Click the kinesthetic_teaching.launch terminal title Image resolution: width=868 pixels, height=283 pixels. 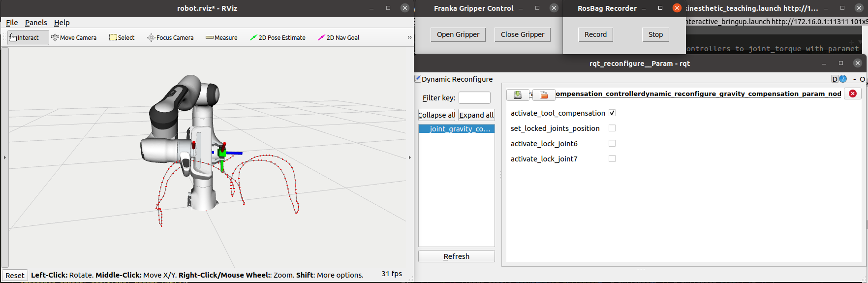click(x=752, y=8)
